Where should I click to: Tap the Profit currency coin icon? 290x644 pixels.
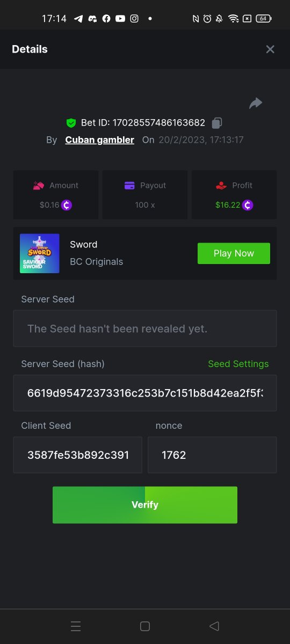click(248, 204)
